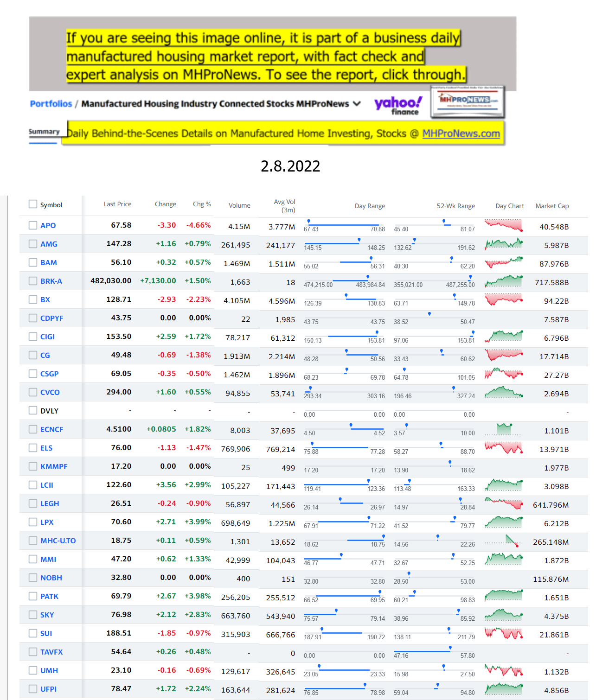
Task: Click the ECNCF day chart sparkline
Action: (x=503, y=429)
